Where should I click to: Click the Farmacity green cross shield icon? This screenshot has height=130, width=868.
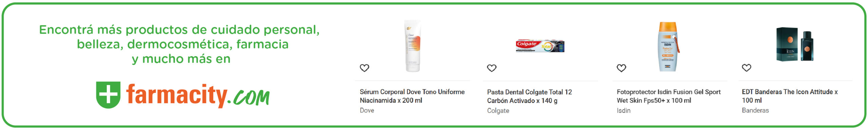click(108, 95)
